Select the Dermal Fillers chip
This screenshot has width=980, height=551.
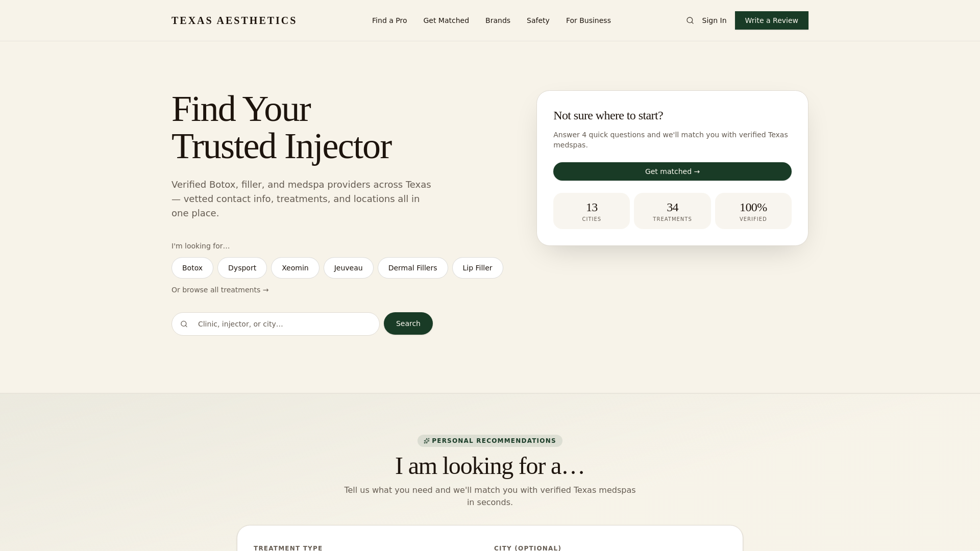point(413,268)
